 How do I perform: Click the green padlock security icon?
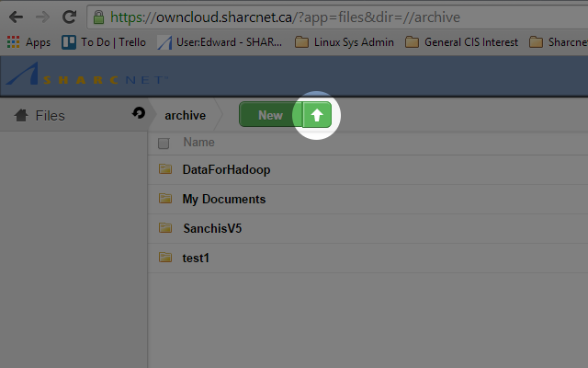(x=98, y=17)
